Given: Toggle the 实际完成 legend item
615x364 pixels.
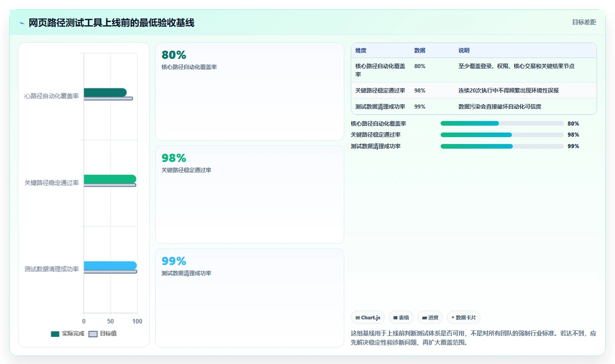Looking at the screenshot, I should click(67, 334).
